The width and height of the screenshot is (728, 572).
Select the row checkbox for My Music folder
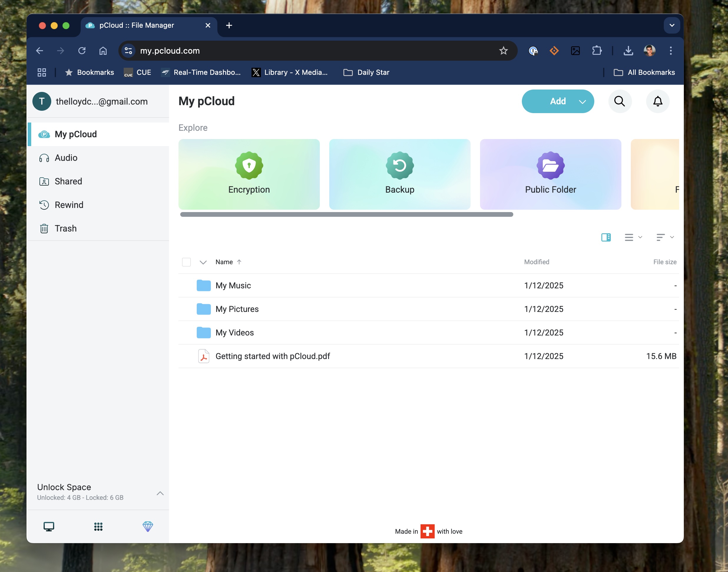click(x=186, y=285)
